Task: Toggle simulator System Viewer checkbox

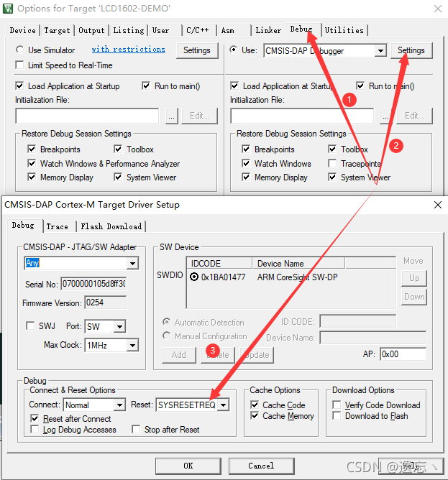Action: pos(118,177)
